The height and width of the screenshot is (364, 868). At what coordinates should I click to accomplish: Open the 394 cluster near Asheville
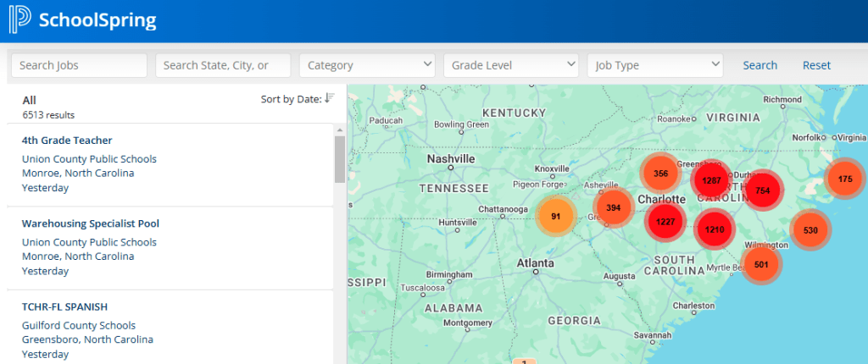614,207
